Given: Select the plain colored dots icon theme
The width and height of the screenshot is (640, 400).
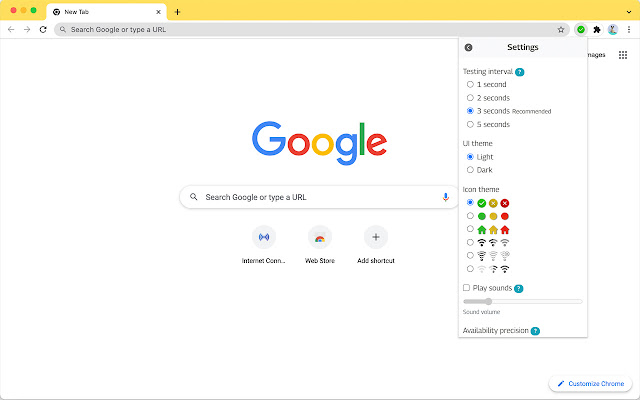Looking at the screenshot, I should point(470,216).
